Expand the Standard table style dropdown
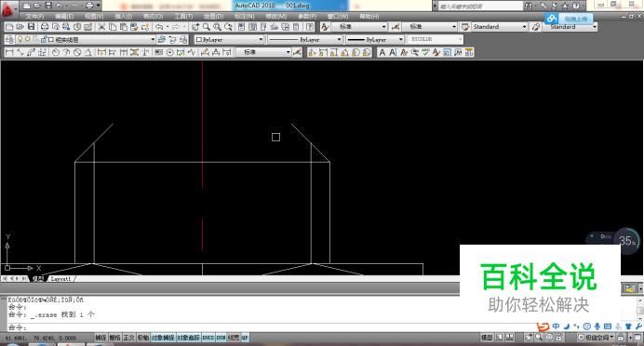Viewport: 644px width, 346px height. tap(500, 27)
